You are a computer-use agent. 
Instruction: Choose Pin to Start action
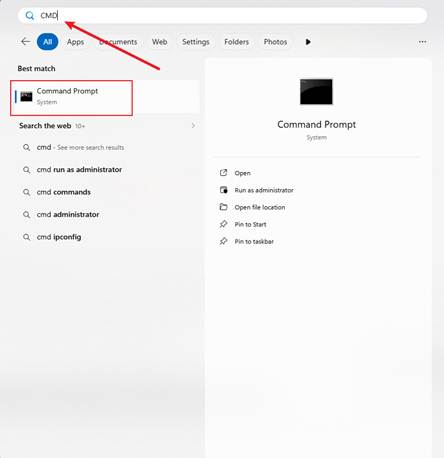pos(250,225)
